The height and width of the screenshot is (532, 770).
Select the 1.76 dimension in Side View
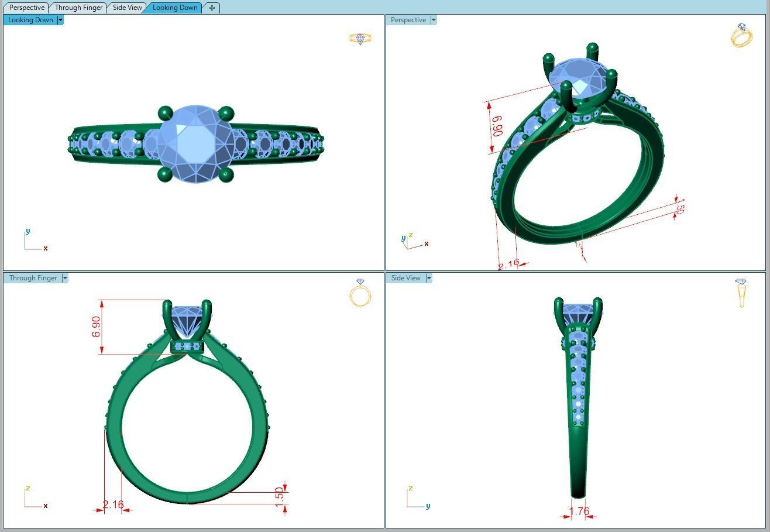point(579,511)
